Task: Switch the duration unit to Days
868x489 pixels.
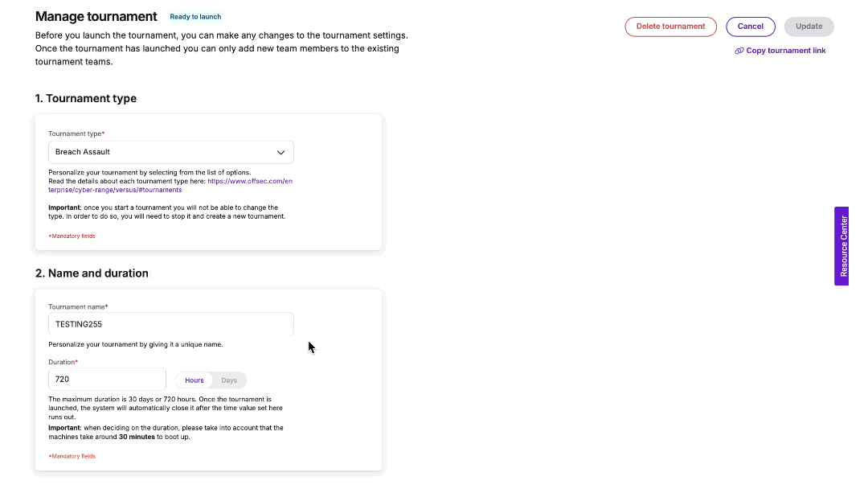Action: coord(228,380)
